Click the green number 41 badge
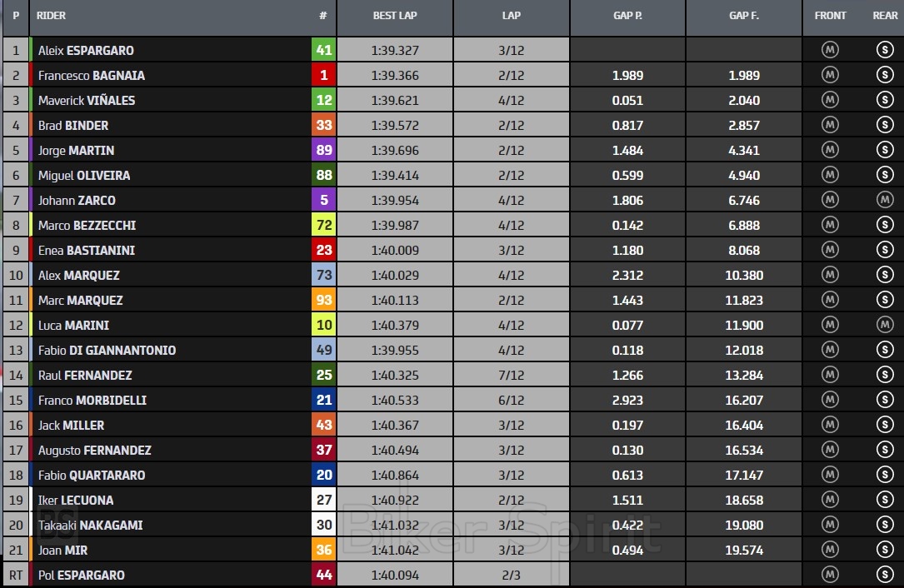904x588 pixels. (324, 50)
